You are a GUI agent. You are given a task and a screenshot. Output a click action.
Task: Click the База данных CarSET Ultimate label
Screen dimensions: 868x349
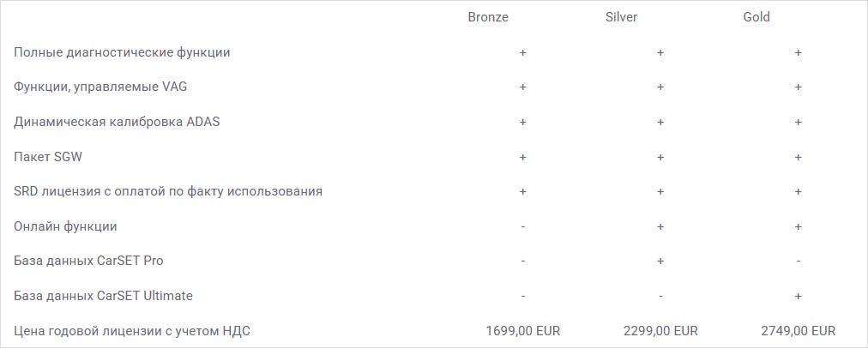pos(104,296)
